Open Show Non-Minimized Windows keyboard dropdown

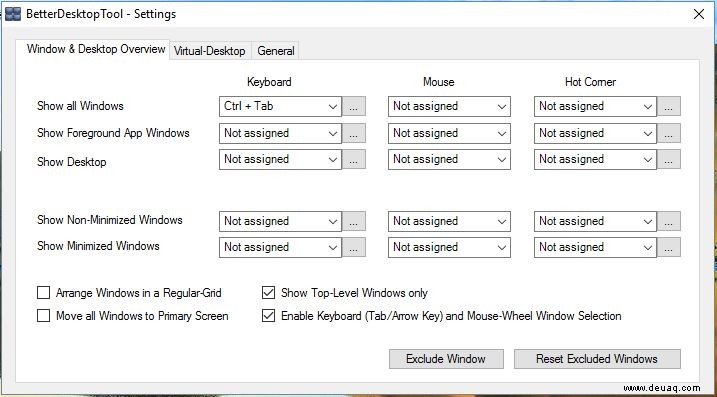(x=280, y=221)
